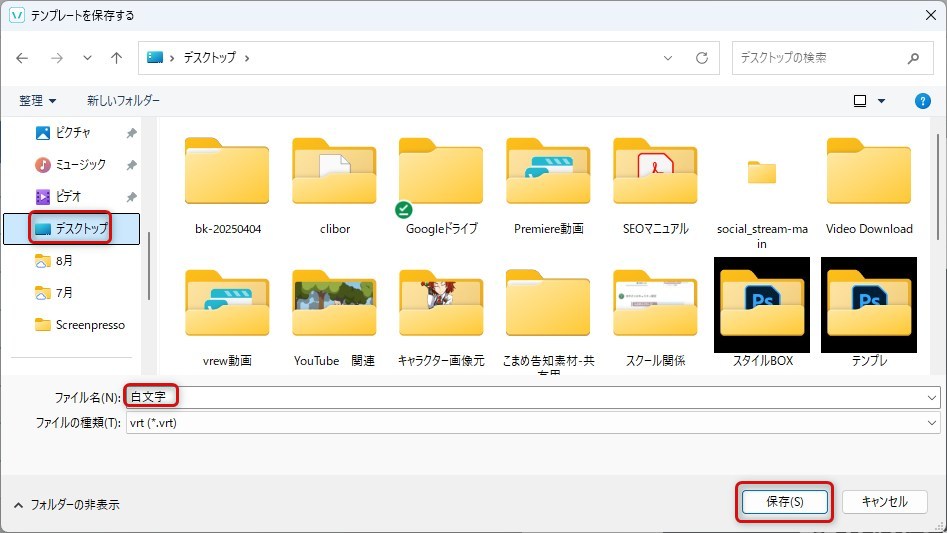Select the vrew動画 folder
The image size is (947, 533).
click(x=228, y=318)
